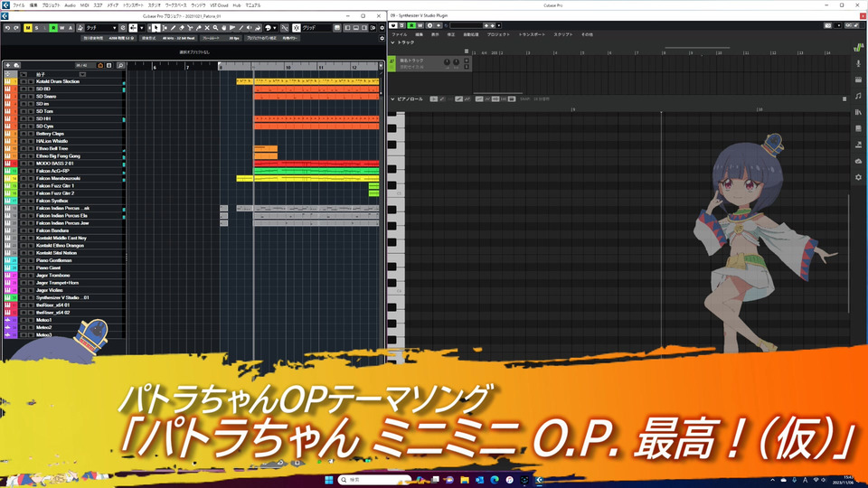Select the Play speaker tool in Cubase
Viewport: 868px width, 488px height.
[x=250, y=28]
